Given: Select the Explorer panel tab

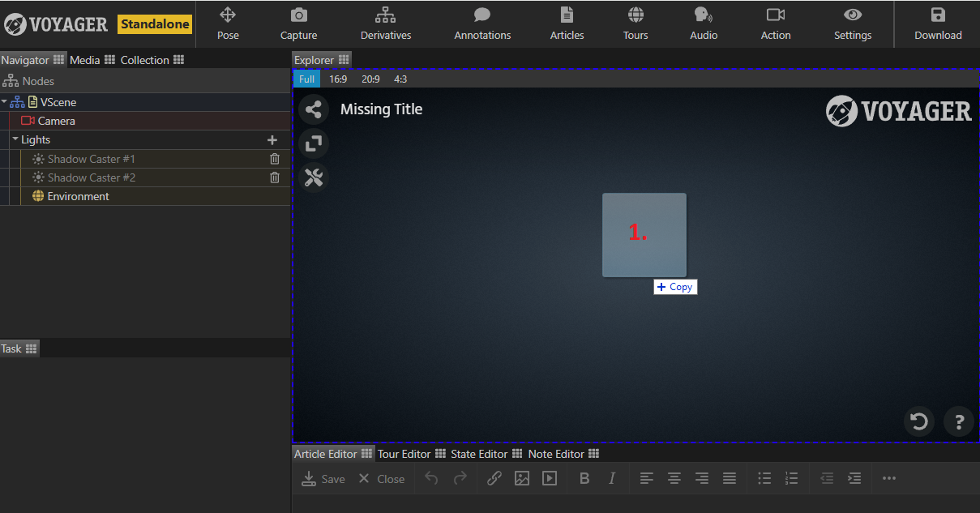Looking at the screenshot, I should tap(322, 60).
